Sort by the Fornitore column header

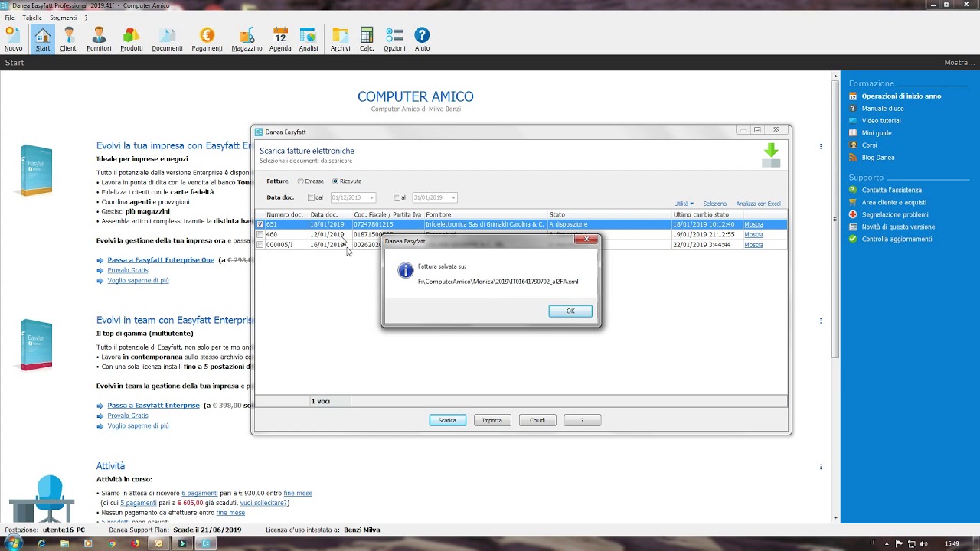486,214
